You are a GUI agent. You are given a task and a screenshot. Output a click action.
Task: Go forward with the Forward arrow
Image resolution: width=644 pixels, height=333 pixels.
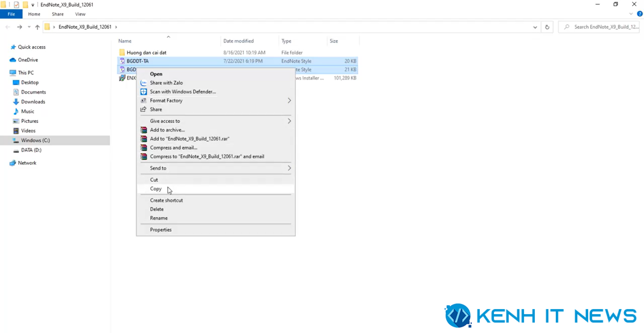coord(19,27)
